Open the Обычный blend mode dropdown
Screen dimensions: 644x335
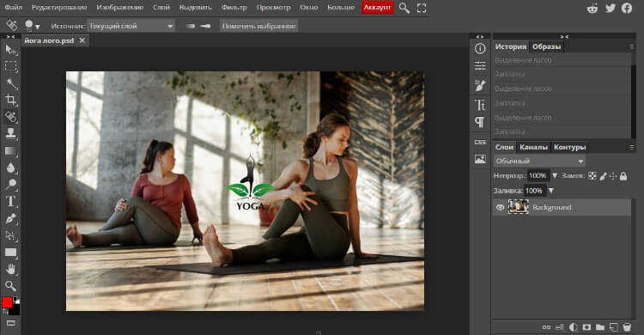pyautogui.click(x=539, y=161)
